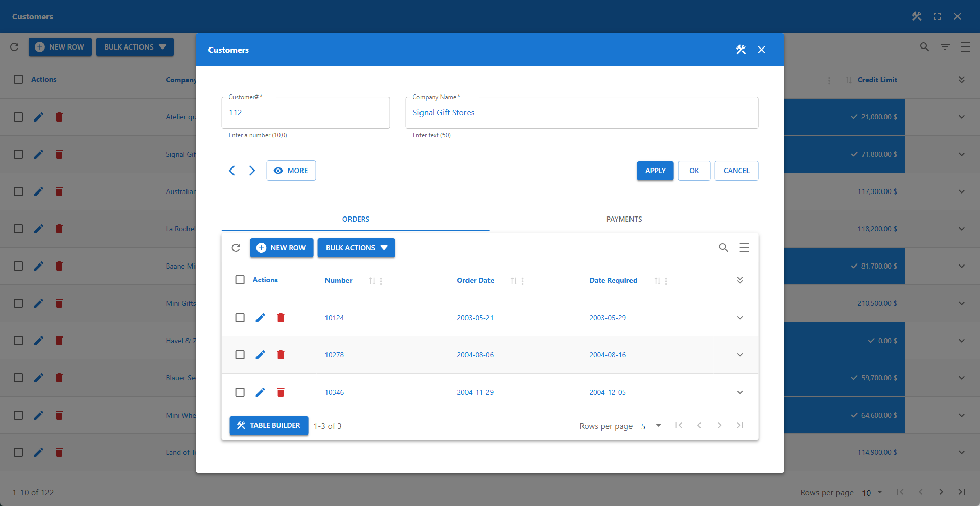This screenshot has width=980, height=506.
Task: Open the search in the orders panel
Action: 724,248
